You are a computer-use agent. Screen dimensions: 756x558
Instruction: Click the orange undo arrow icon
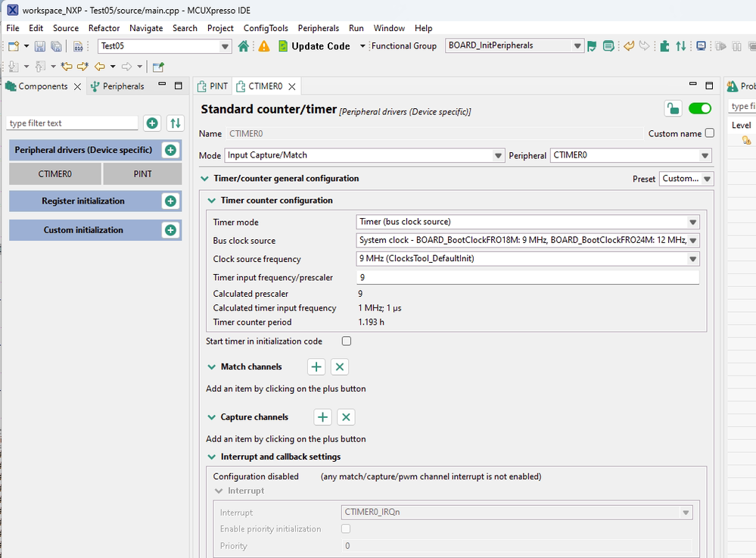pyautogui.click(x=629, y=46)
